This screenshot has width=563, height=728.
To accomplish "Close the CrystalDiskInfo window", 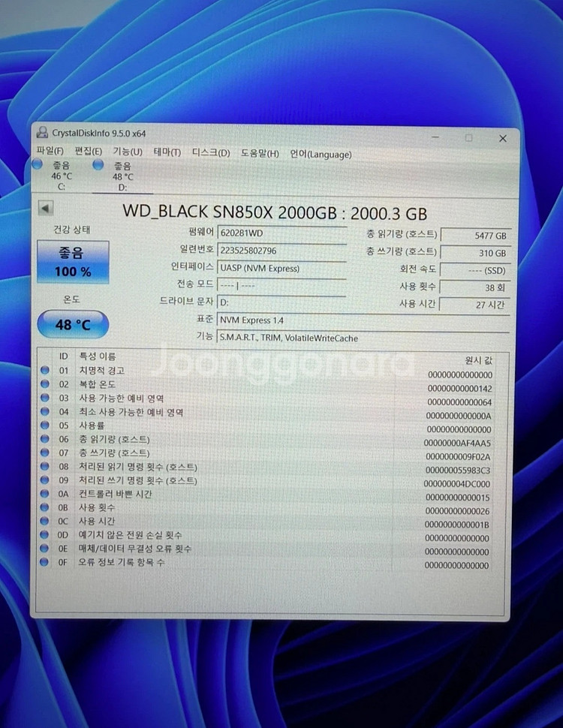I will click(503, 138).
